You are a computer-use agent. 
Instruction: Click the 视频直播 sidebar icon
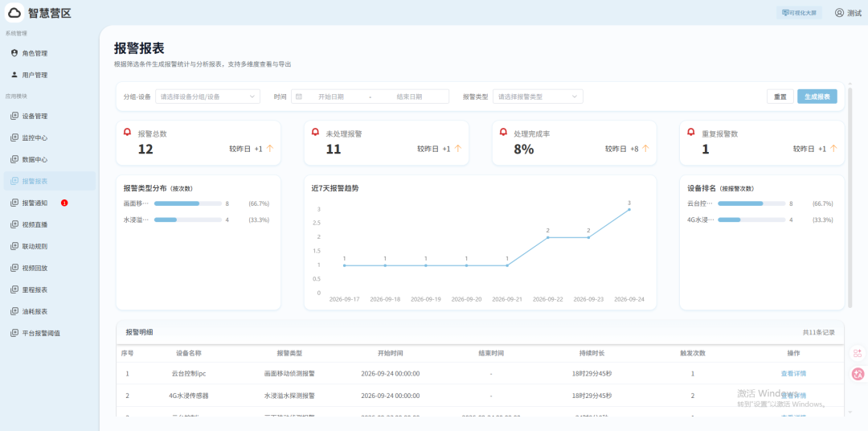pyautogui.click(x=14, y=224)
